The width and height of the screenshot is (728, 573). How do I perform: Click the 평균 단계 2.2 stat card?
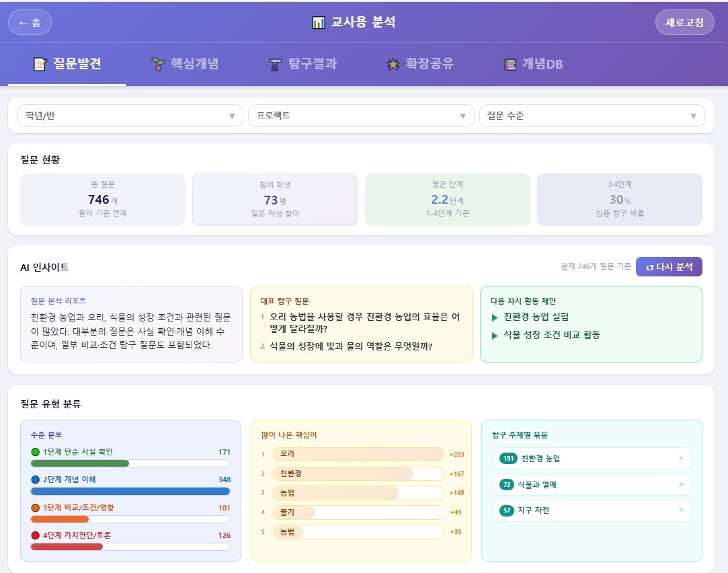(448, 200)
